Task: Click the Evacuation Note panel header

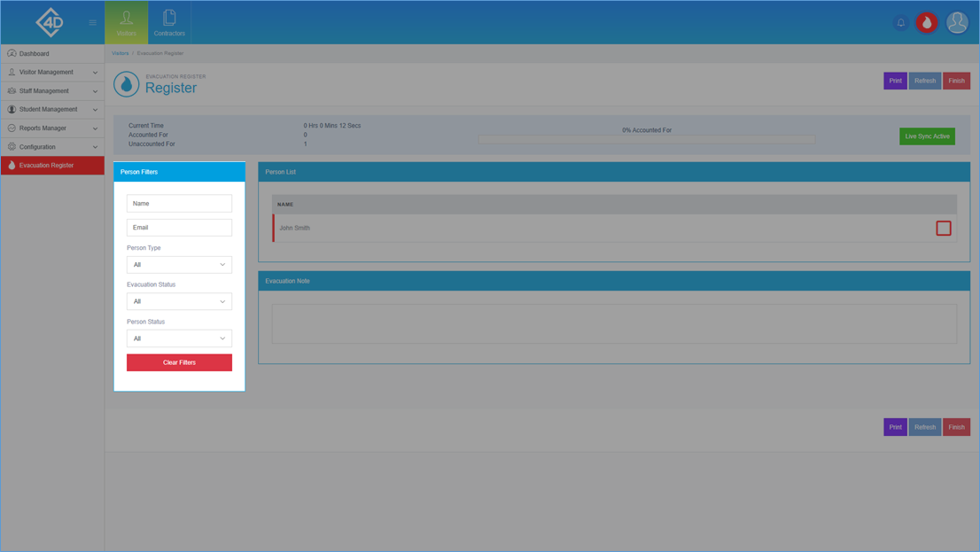Action: 614,281
